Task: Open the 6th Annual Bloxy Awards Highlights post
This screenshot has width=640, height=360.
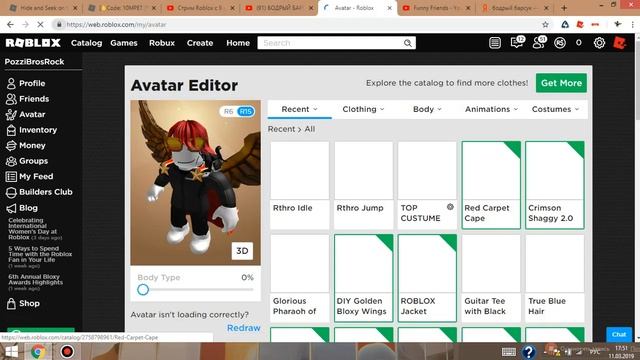Action: [36, 282]
